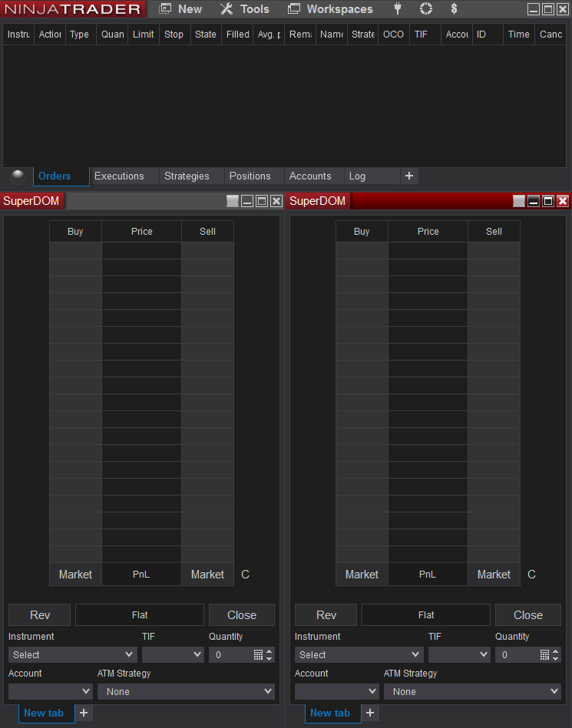Open the Workspaces menu
The image size is (572, 728).
click(x=330, y=8)
